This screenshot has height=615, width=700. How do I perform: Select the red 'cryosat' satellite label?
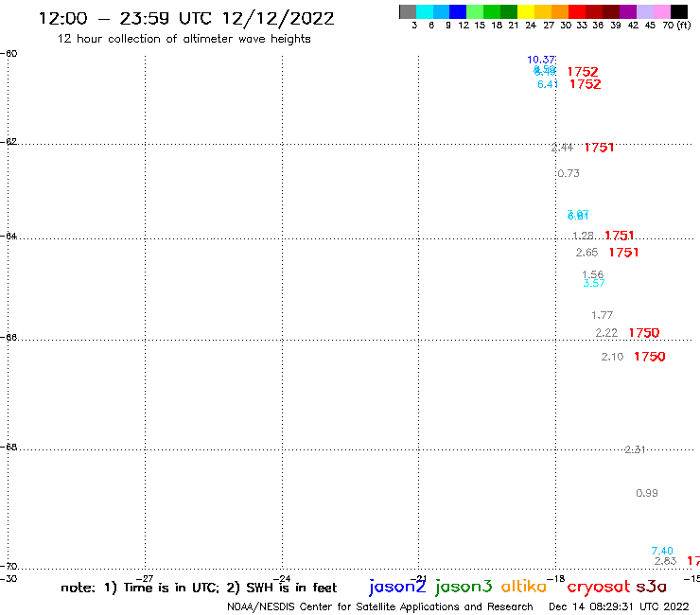[x=599, y=588]
